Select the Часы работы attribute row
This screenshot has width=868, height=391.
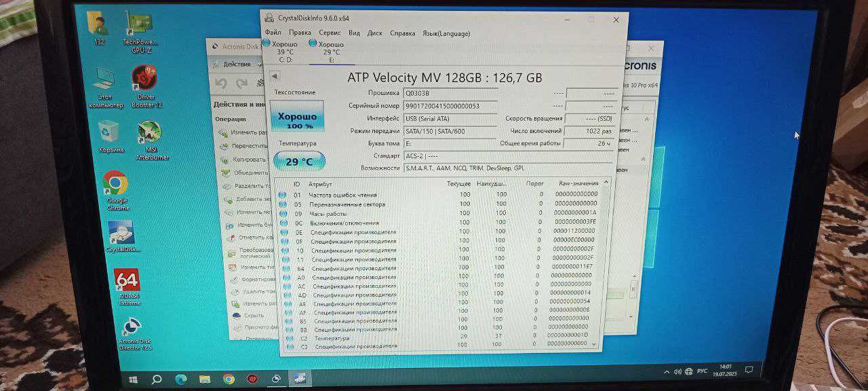click(x=438, y=213)
